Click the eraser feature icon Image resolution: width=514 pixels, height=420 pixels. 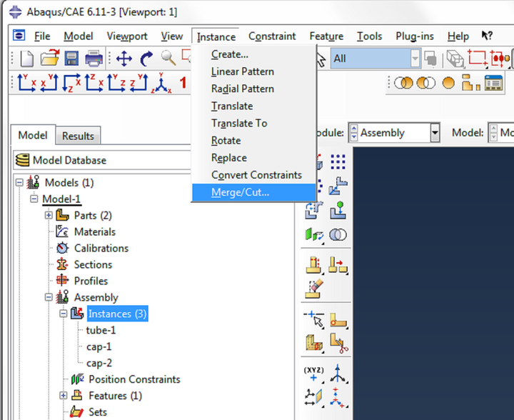(314, 289)
